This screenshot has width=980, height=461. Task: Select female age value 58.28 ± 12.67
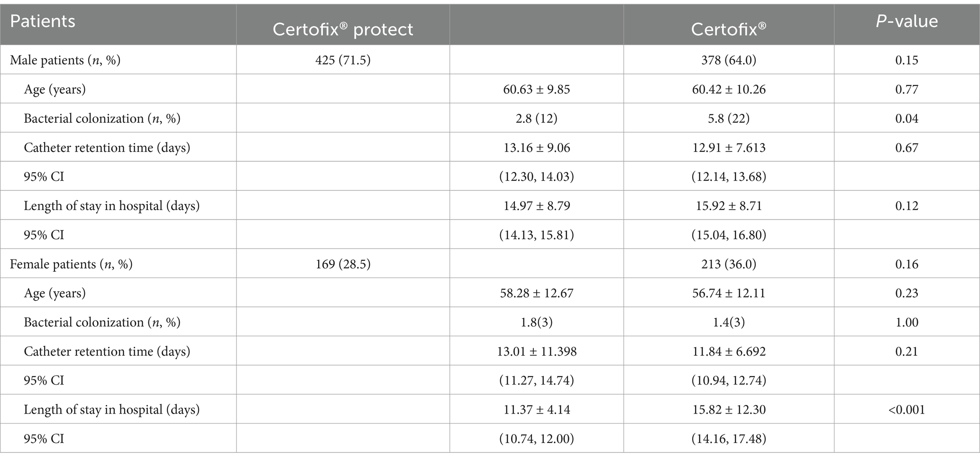coord(537,293)
